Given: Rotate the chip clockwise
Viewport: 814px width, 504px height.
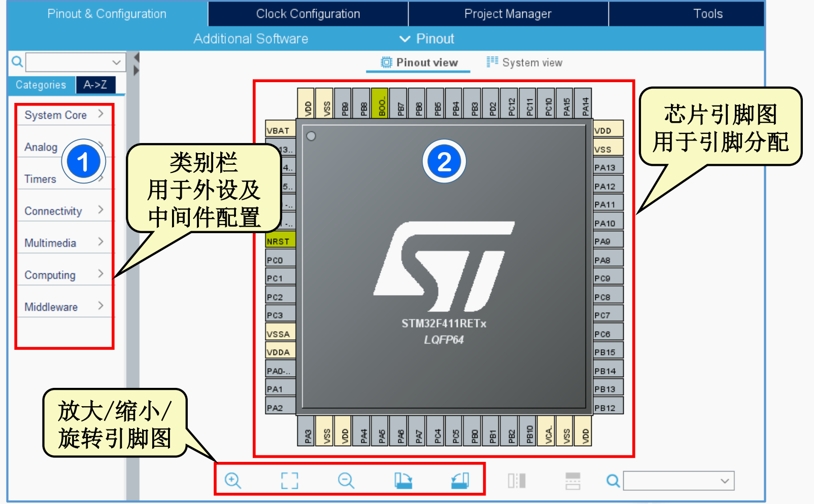Looking at the screenshot, I should coord(403,480).
